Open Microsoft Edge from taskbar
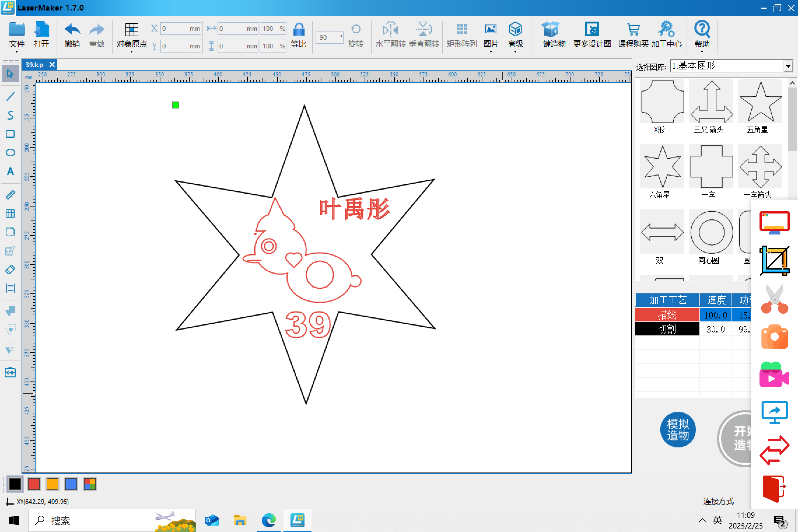This screenshot has width=798, height=532. [268, 520]
